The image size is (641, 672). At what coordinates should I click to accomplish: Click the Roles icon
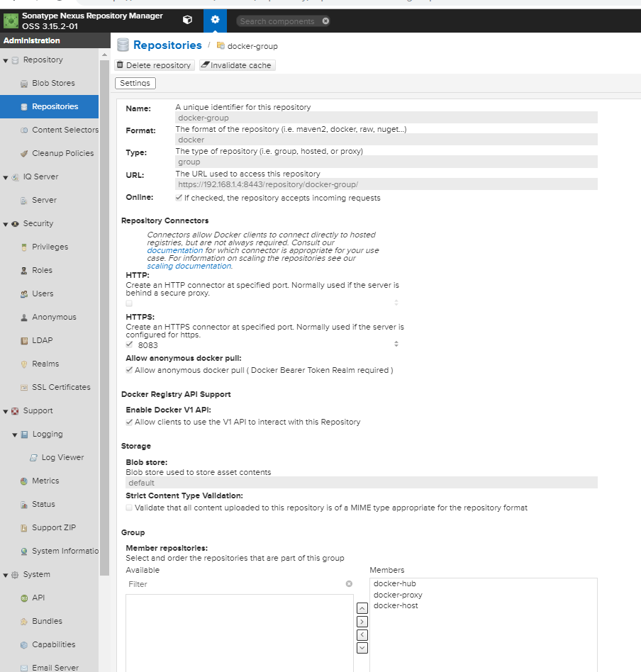tap(24, 270)
